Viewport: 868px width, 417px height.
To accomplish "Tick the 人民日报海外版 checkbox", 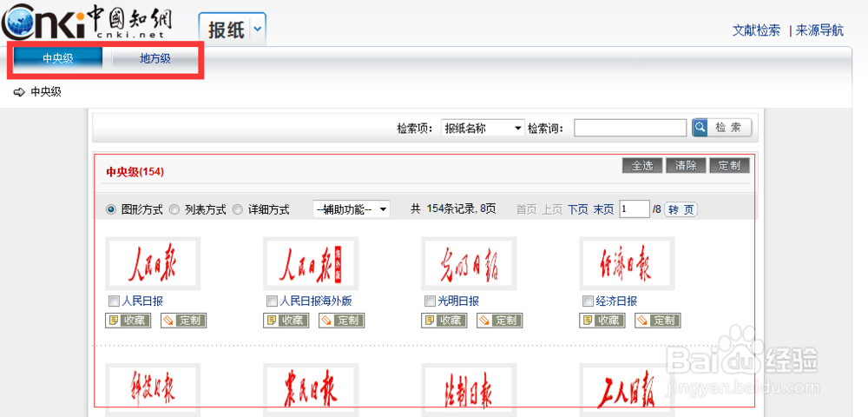I will pyautogui.click(x=272, y=301).
